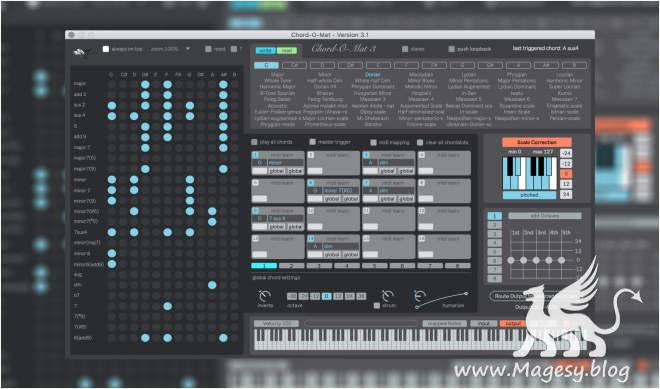
Task: Enable the slave checkbox
Action: tap(405, 49)
